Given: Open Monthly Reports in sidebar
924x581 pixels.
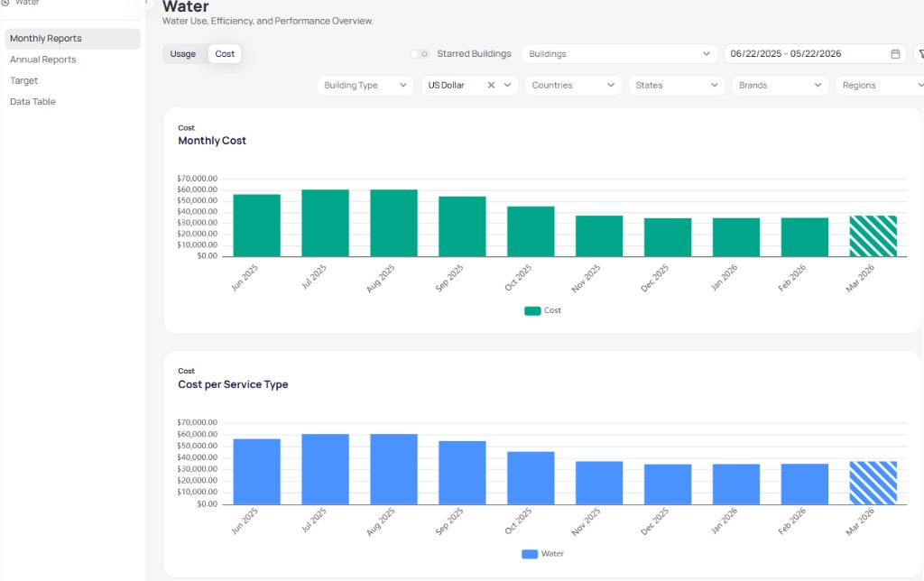Looking at the screenshot, I should click(x=72, y=38).
